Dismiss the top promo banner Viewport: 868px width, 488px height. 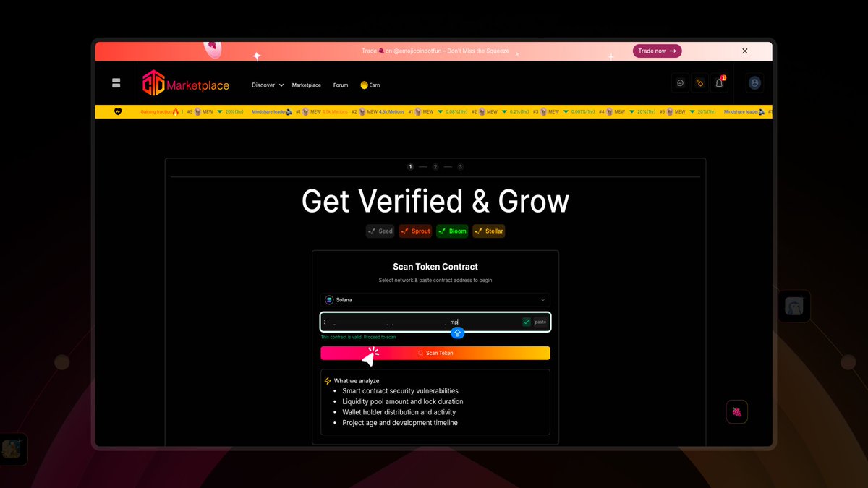coord(745,51)
